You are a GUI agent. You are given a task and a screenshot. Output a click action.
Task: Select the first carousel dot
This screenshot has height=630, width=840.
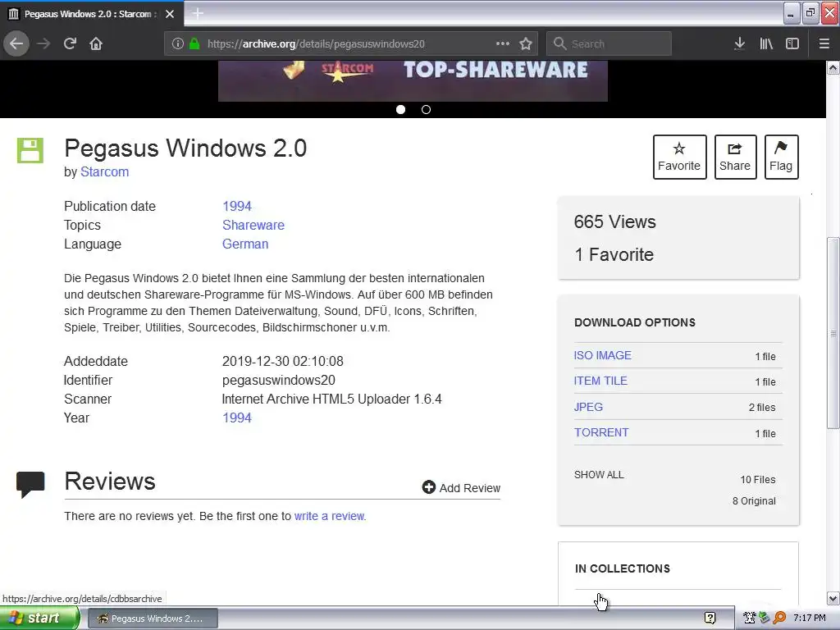coord(400,109)
